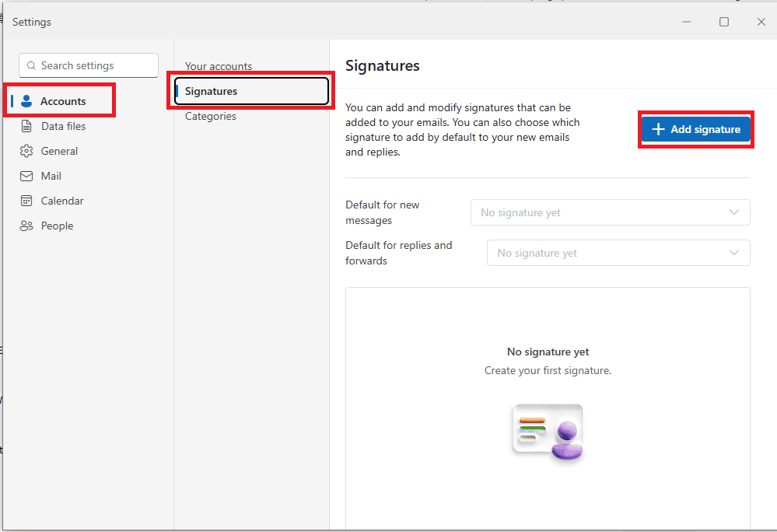The image size is (777, 532).
Task: Click the plus icon on Add signature
Action: 658,129
